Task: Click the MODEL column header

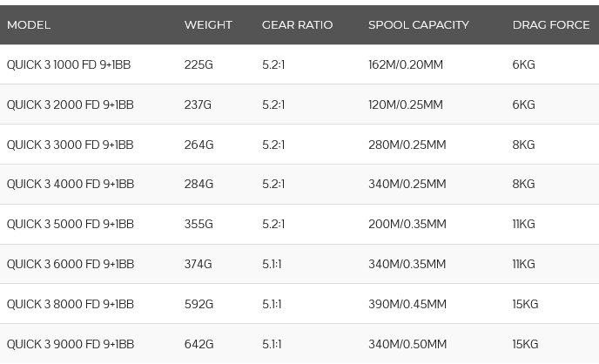Action: (29, 25)
